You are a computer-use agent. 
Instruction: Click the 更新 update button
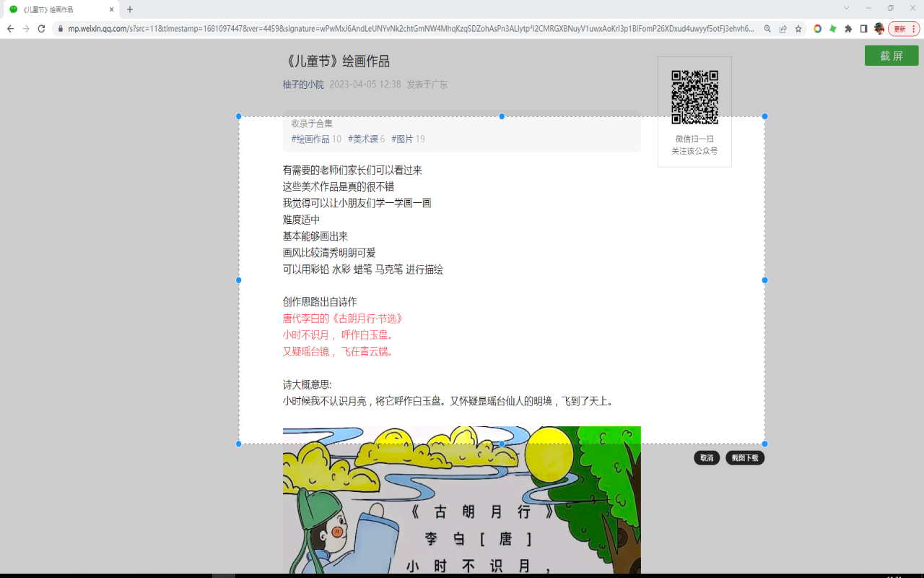click(904, 29)
